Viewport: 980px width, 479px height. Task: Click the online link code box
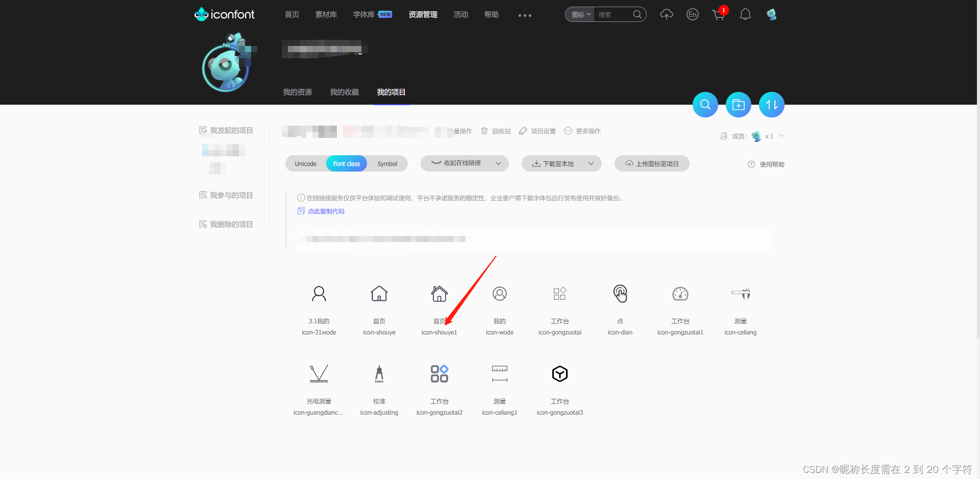click(535, 238)
